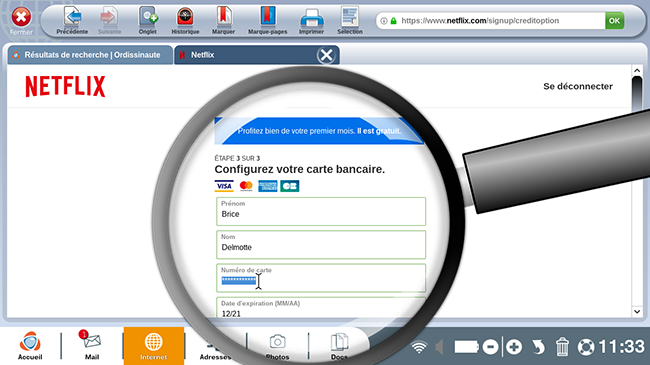This screenshot has width=650, height=365.
Task: Click the green padlock security icon
Action: coord(393,21)
